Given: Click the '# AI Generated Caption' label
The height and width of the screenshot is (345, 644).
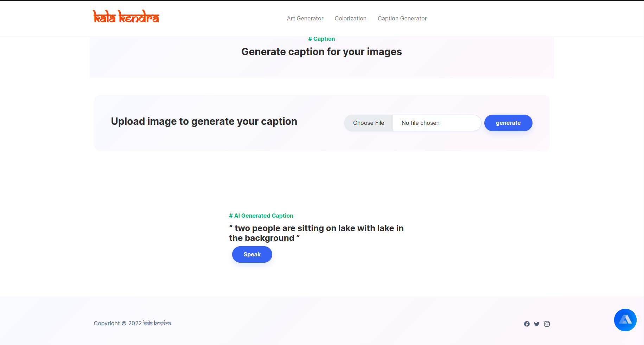Looking at the screenshot, I should pos(261,216).
